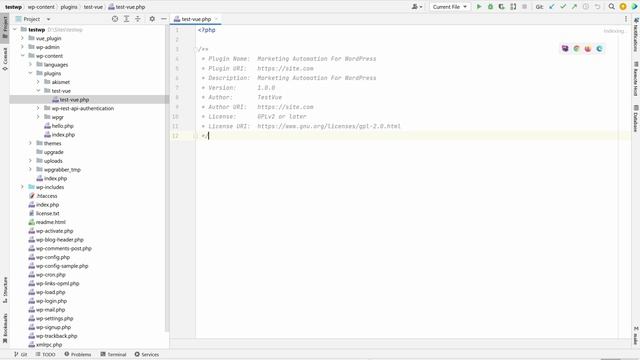Click the wp-content breadcrumb in navigation bar
Image resolution: width=640 pixels, height=360 pixels.
pyautogui.click(x=41, y=7)
